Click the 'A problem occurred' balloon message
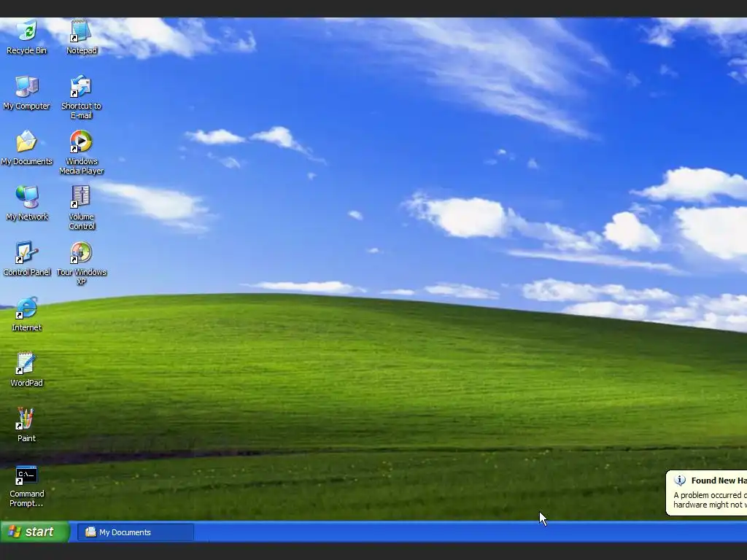 click(710, 500)
